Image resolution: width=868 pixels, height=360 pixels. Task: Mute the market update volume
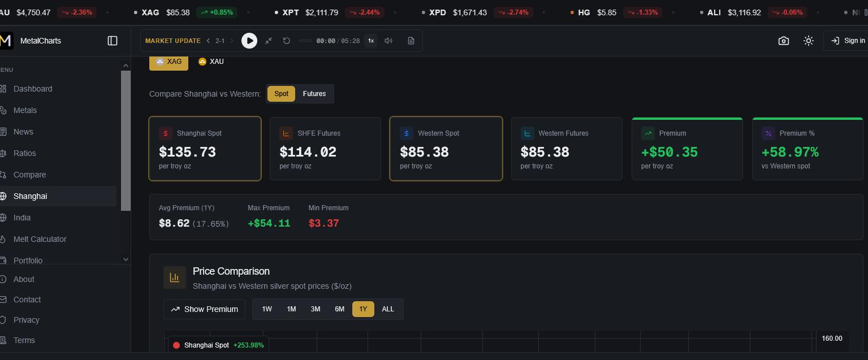[388, 41]
